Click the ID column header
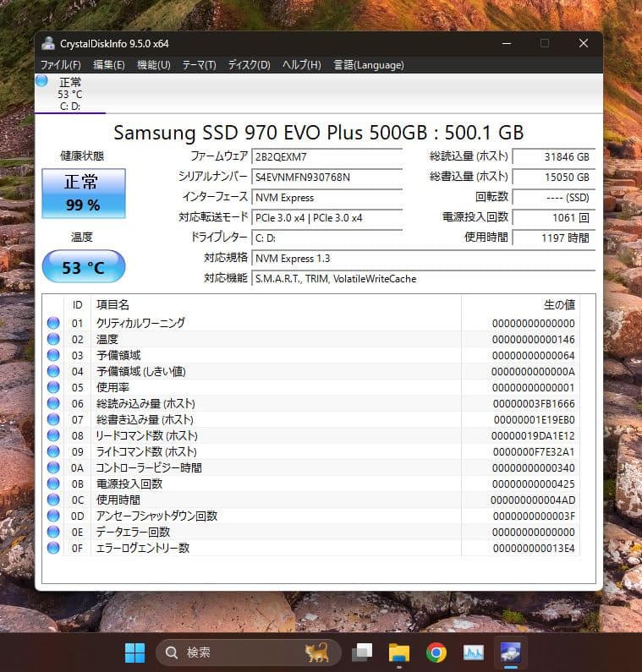Image resolution: width=642 pixels, height=672 pixels. 77,304
